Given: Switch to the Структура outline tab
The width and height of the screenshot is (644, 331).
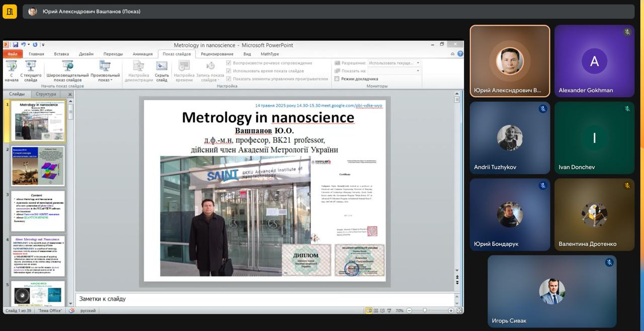Looking at the screenshot, I should [46, 94].
